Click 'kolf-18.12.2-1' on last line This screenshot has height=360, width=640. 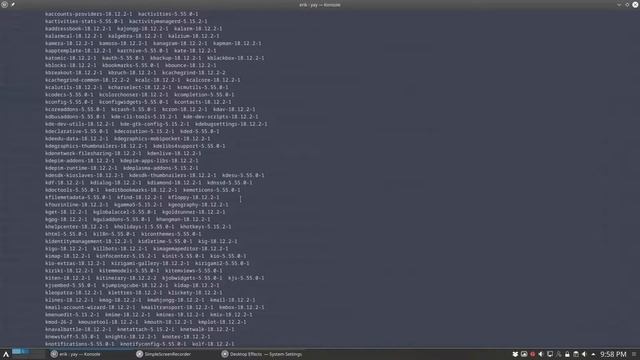[x=213, y=344]
